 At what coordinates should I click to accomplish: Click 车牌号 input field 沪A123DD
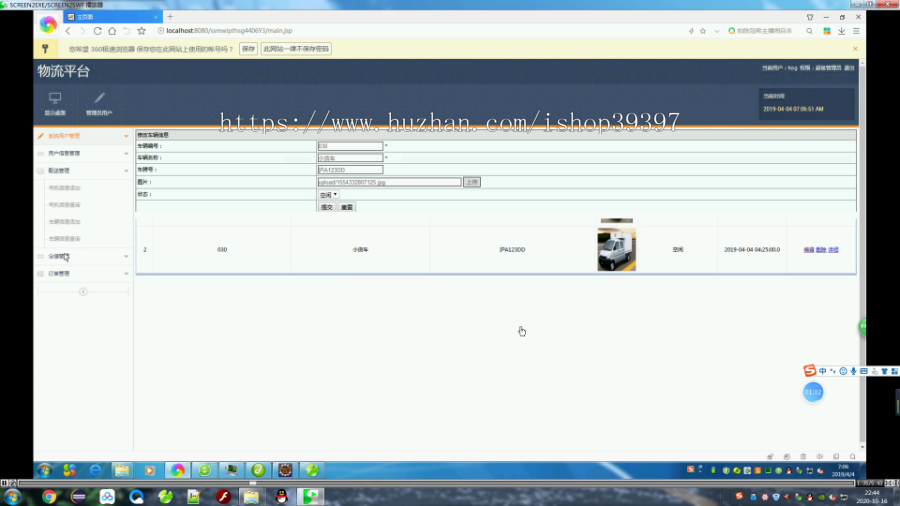350,170
